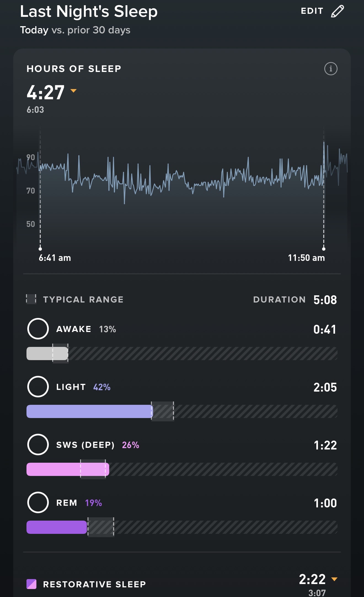Tap the Restorative Sleep label
Viewport: 364px width, 597px height.
coord(94,584)
